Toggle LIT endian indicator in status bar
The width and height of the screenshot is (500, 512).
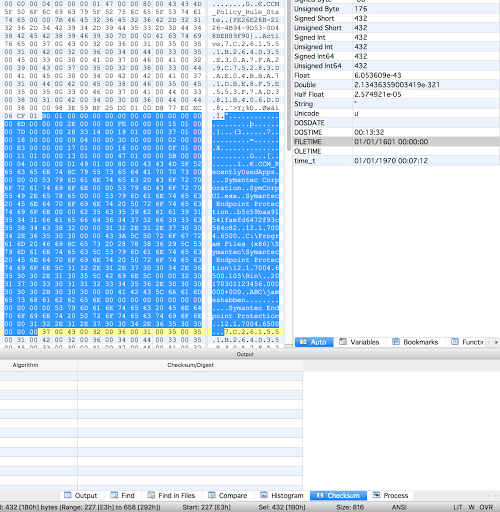tap(458, 507)
